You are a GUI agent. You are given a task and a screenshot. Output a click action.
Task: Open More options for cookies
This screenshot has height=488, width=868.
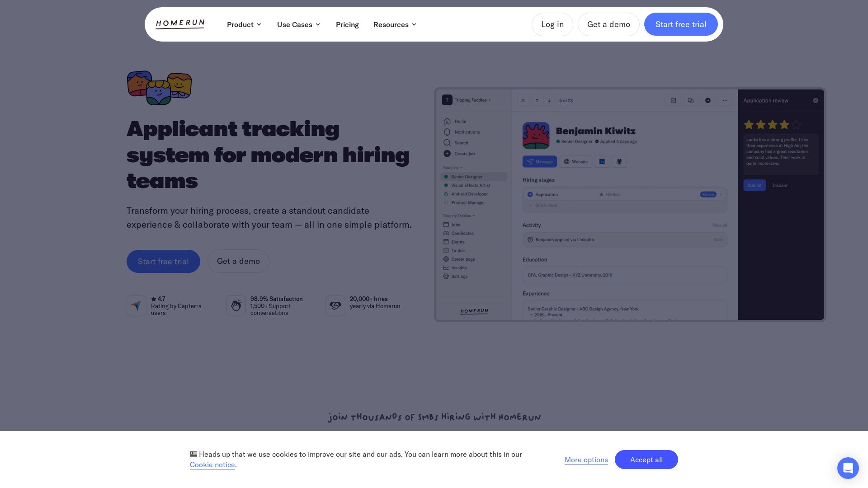[x=586, y=460]
